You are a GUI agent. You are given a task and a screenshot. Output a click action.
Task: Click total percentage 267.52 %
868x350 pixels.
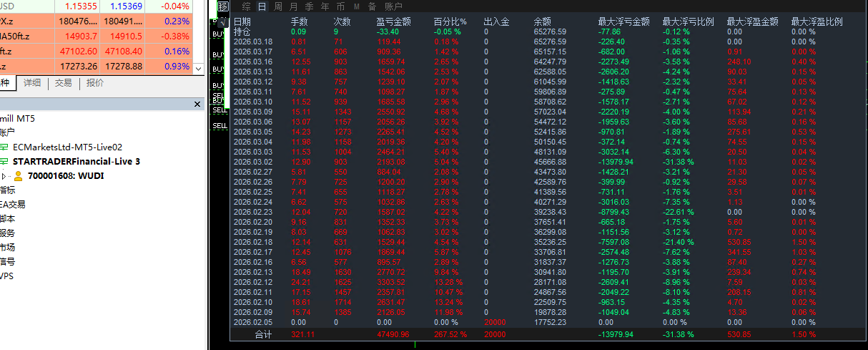[450, 334]
